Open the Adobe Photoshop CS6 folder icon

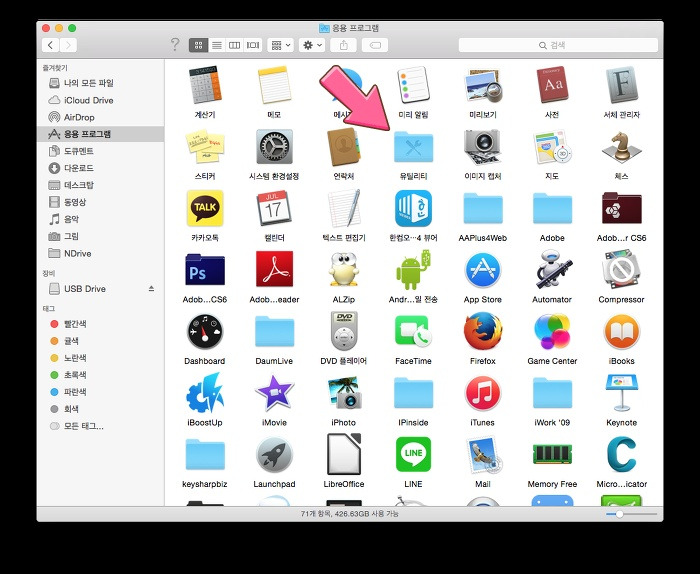point(205,270)
